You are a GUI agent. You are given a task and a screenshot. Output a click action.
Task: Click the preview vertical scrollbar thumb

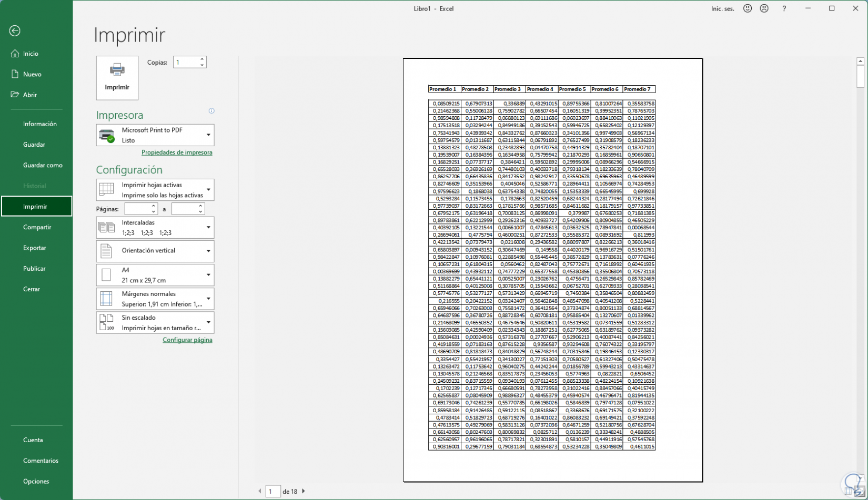[861, 77]
